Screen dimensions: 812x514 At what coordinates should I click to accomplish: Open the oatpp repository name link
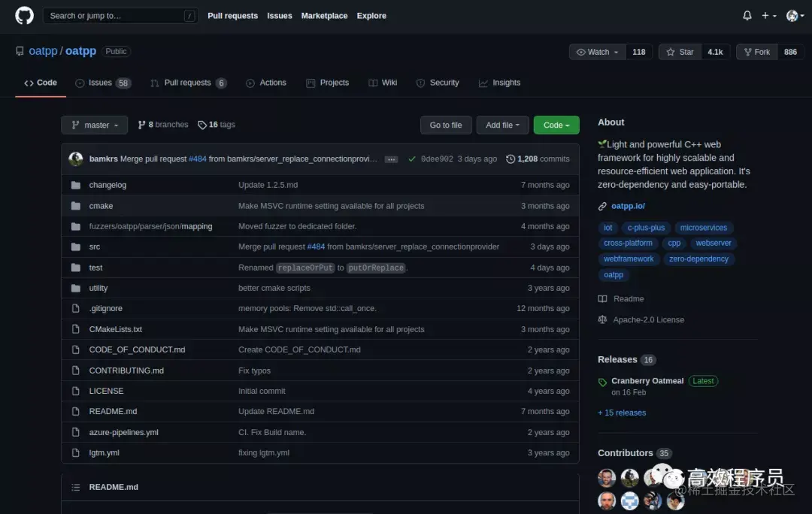click(80, 51)
